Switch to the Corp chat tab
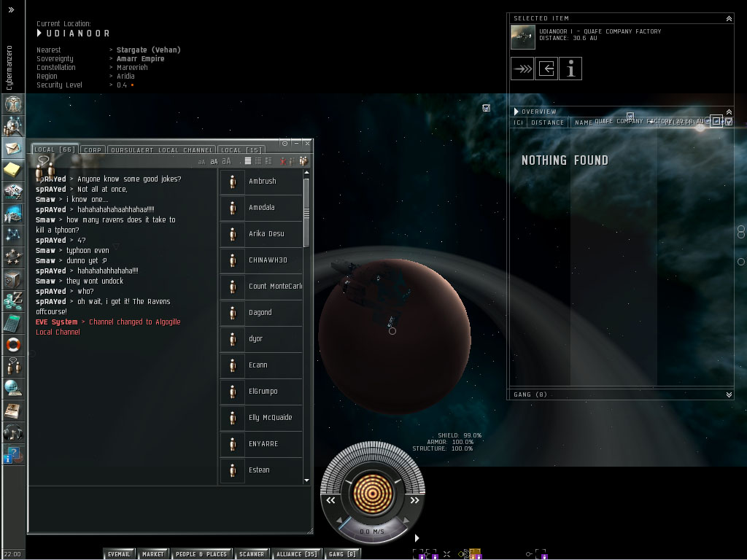 (x=93, y=150)
